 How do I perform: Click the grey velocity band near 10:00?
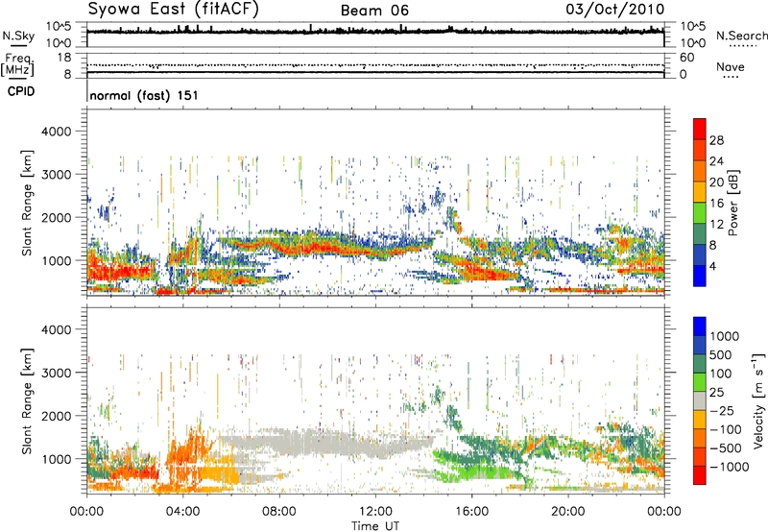pyautogui.click(x=327, y=443)
